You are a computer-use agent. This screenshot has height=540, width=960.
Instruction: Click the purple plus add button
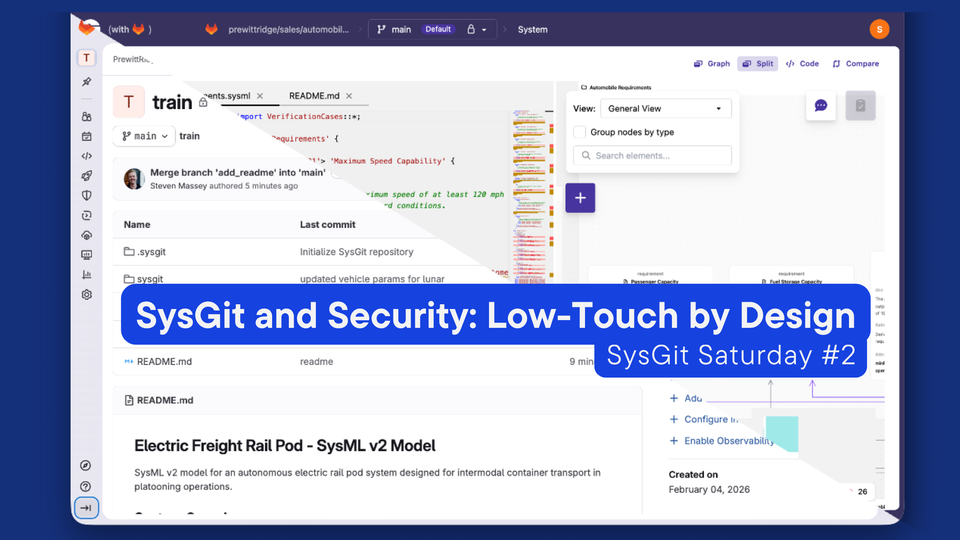[x=580, y=198]
